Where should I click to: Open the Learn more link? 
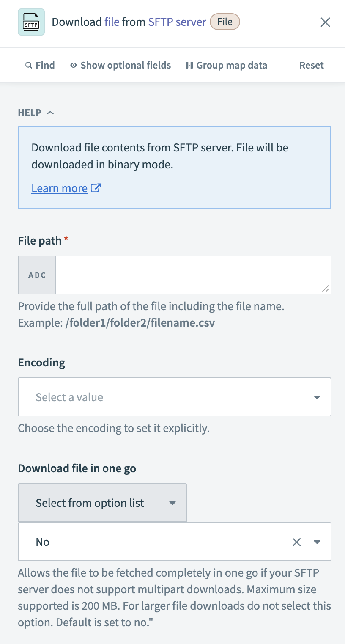59,188
